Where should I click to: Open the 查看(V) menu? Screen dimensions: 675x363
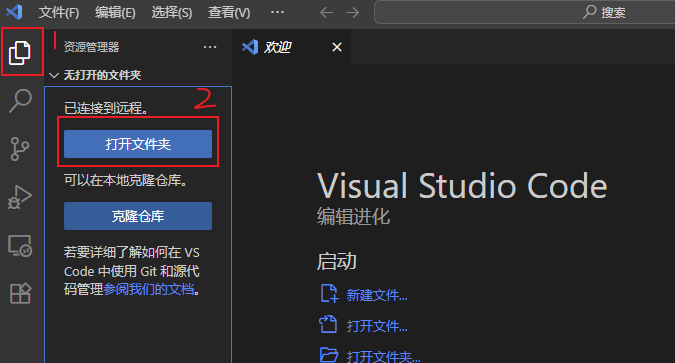click(x=229, y=12)
